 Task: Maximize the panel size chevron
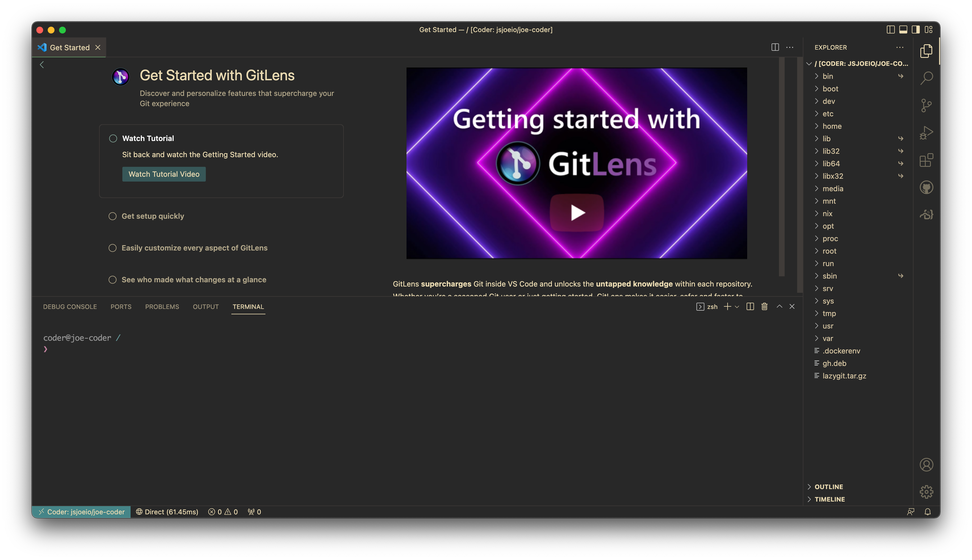[x=779, y=307]
